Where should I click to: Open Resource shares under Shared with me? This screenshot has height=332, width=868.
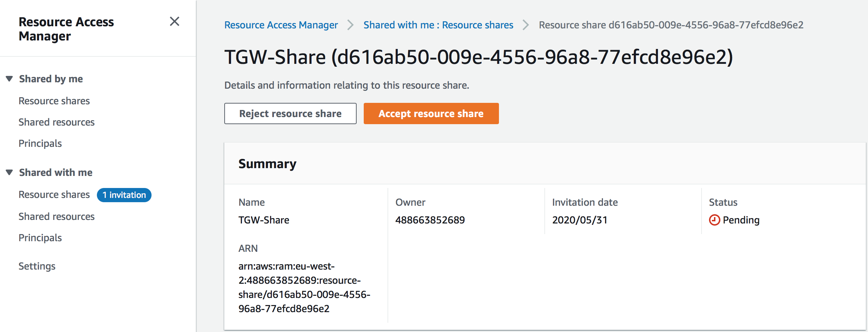click(x=54, y=194)
